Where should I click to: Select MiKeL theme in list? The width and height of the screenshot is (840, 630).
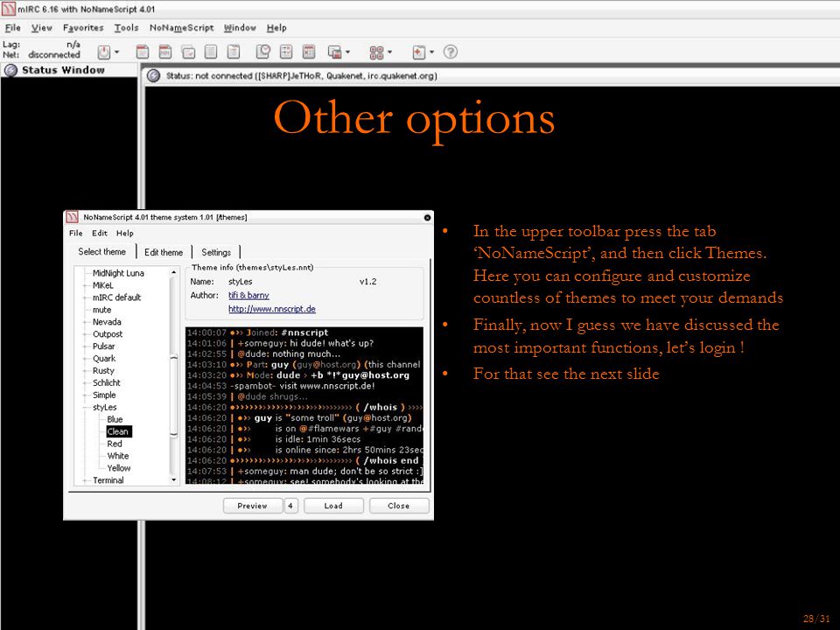click(x=103, y=285)
